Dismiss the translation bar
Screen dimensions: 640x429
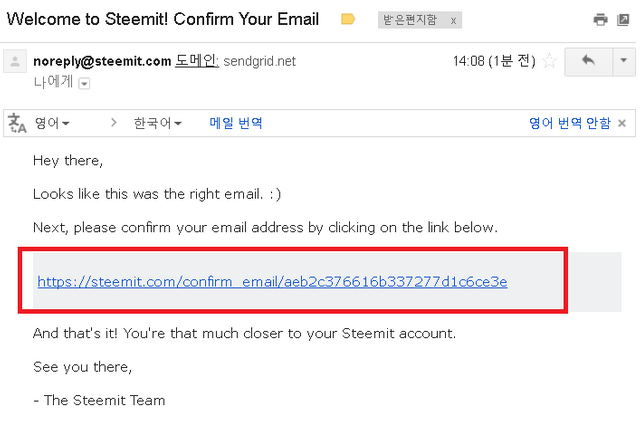622,123
